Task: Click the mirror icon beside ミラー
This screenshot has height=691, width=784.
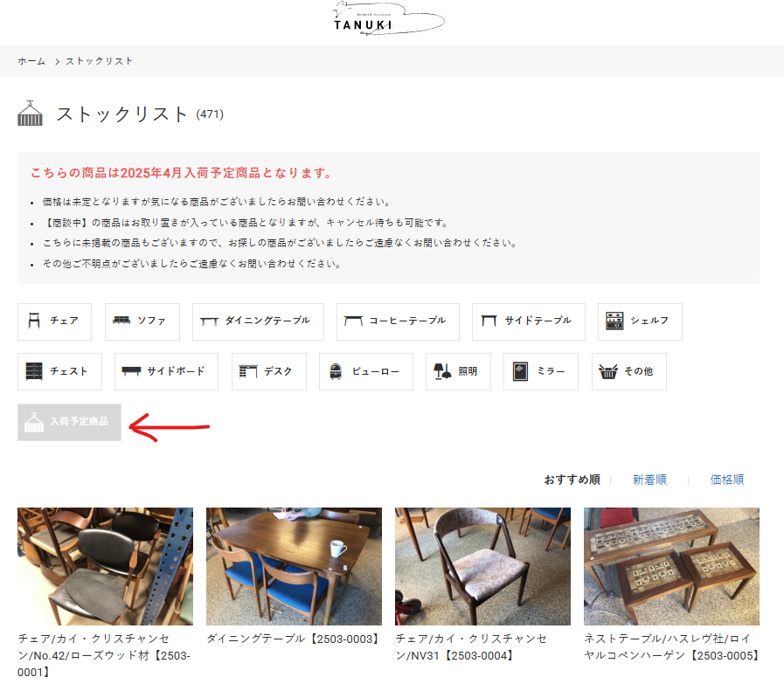Action: pos(521,371)
